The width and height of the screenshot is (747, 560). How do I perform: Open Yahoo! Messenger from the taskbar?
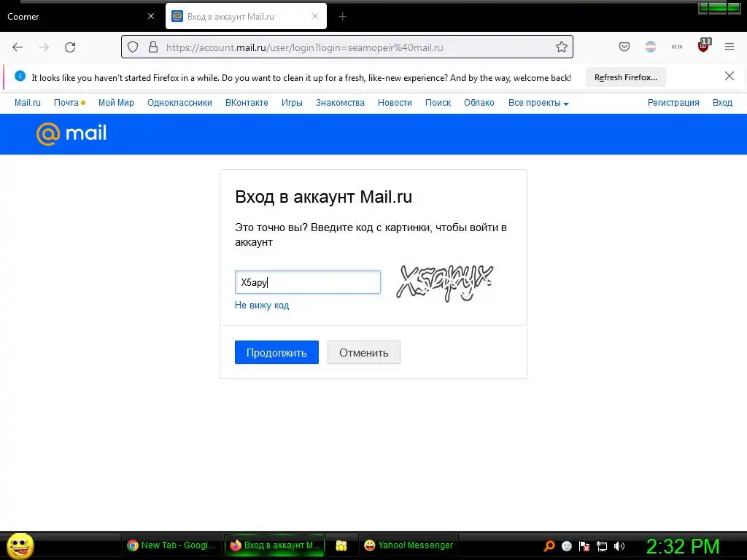point(409,545)
